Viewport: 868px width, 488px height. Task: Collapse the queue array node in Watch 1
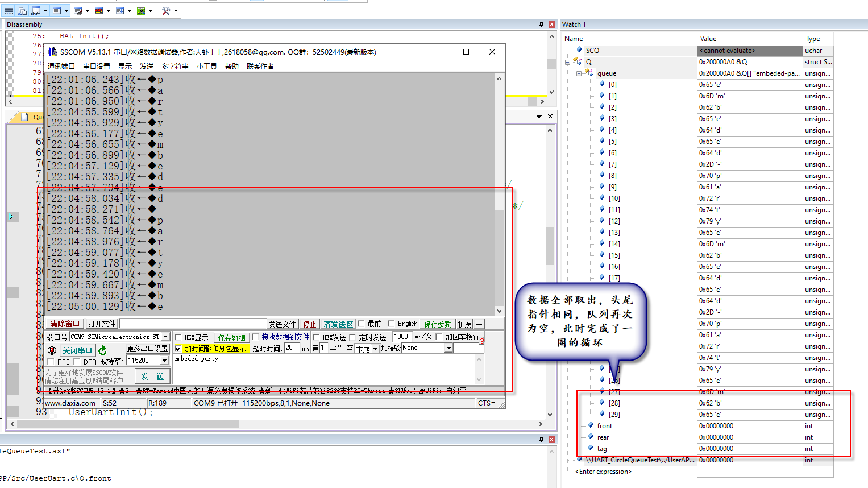(x=579, y=73)
